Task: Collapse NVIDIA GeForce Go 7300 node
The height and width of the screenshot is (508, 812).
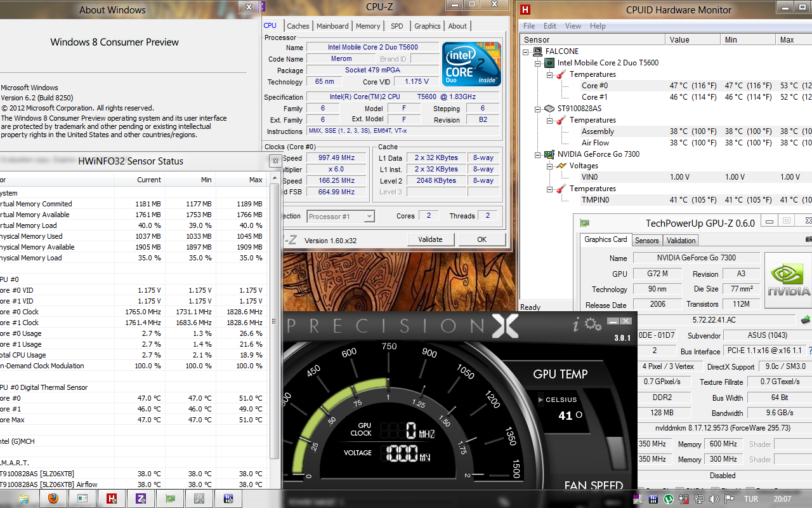Action: 537,154
